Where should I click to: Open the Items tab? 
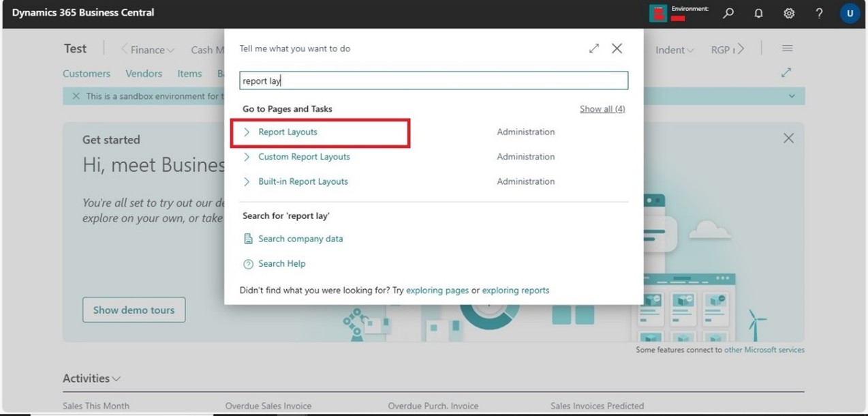pos(189,74)
